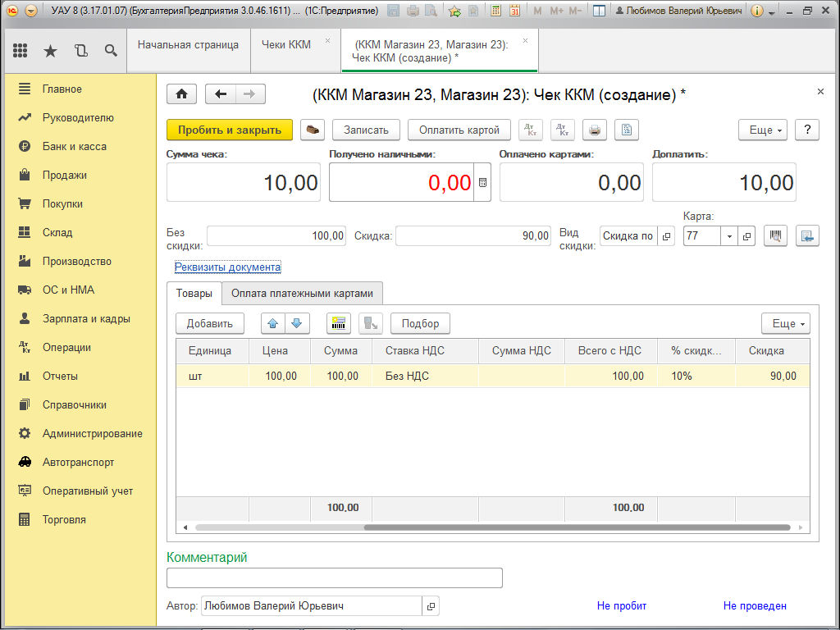Open the Чеки ККМ tab

click(x=286, y=45)
